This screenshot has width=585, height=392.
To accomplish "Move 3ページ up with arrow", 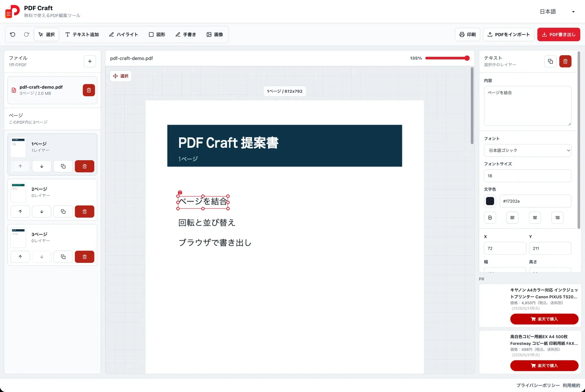I will coord(20,257).
